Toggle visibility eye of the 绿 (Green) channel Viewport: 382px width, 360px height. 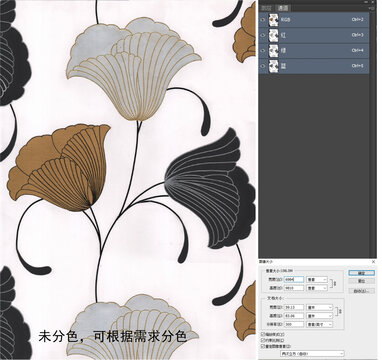click(x=263, y=51)
